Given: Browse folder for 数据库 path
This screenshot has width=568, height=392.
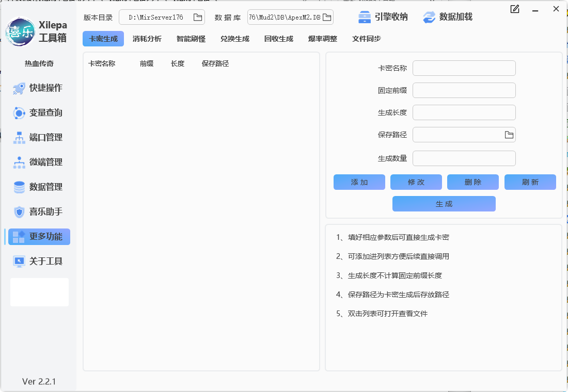Looking at the screenshot, I should (x=327, y=18).
